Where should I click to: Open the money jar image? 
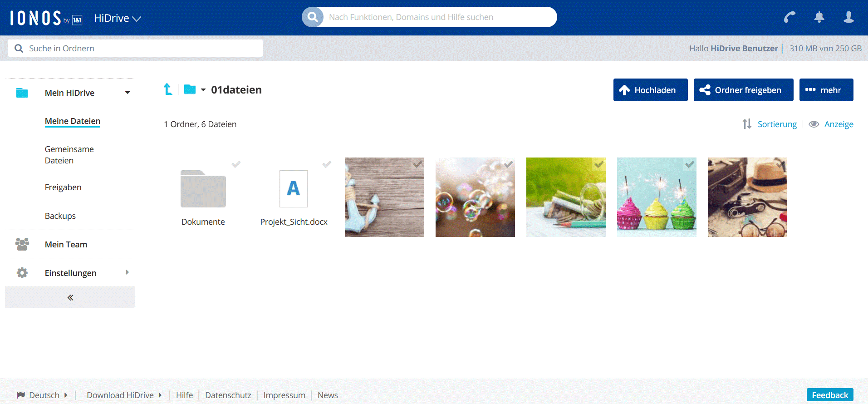pos(566,197)
